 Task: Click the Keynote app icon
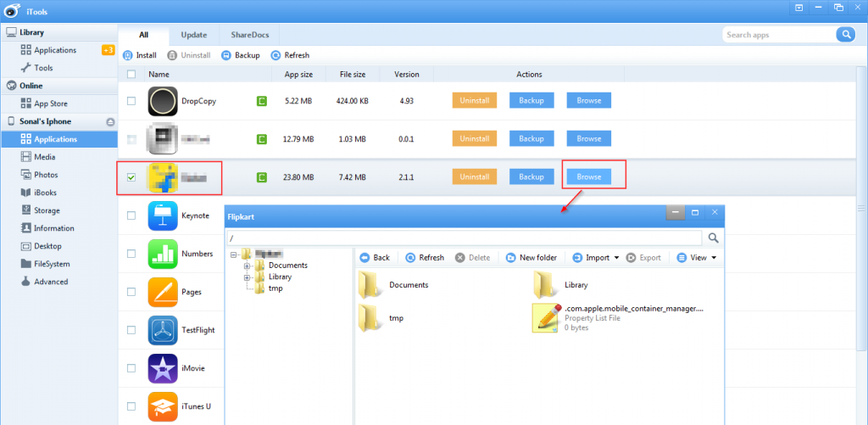[x=162, y=215]
